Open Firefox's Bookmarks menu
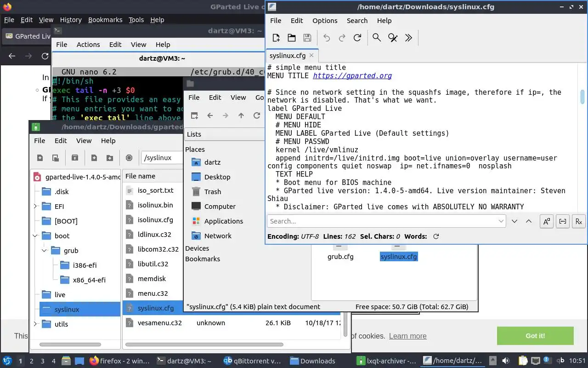The height and width of the screenshot is (368, 588). pyautogui.click(x=105, y=20)
